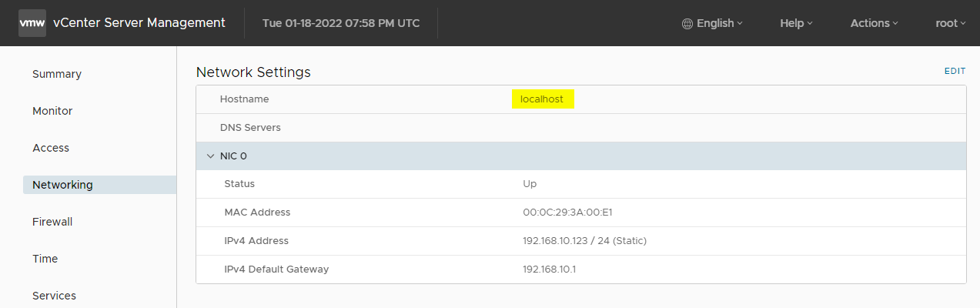Click the globe language icon
Viewport: 980px width, 308px height.
pos(687,23)
